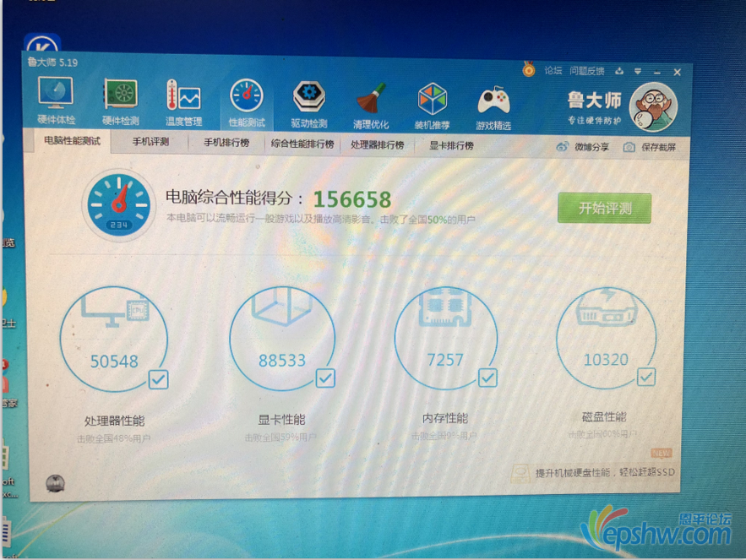
Task: Open the 论坛 forum link
Action: click(x=553, y=70)
